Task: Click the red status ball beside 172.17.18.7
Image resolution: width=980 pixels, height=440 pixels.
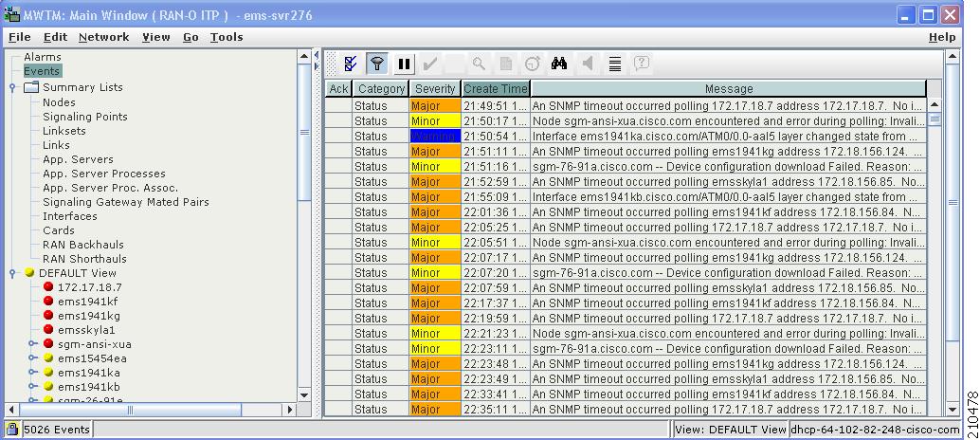Action: 48,287
